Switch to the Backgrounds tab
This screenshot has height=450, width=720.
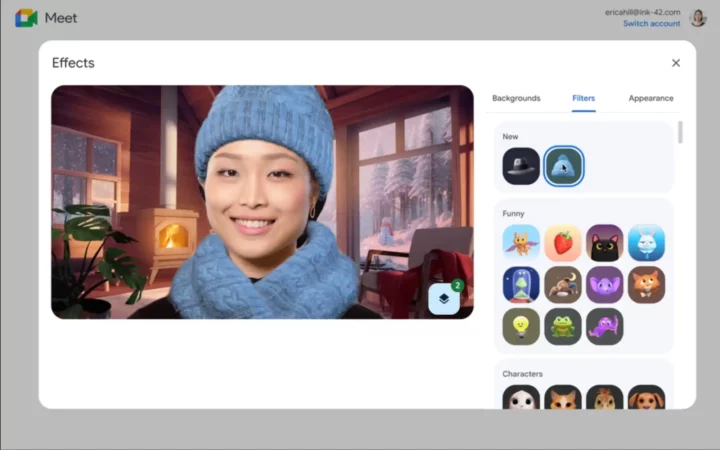pos(516,98)
